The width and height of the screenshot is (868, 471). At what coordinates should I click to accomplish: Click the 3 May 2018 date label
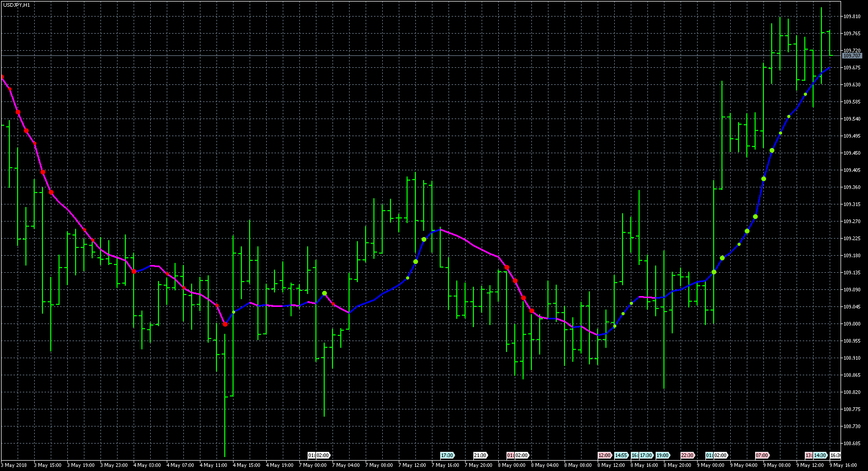14,465
